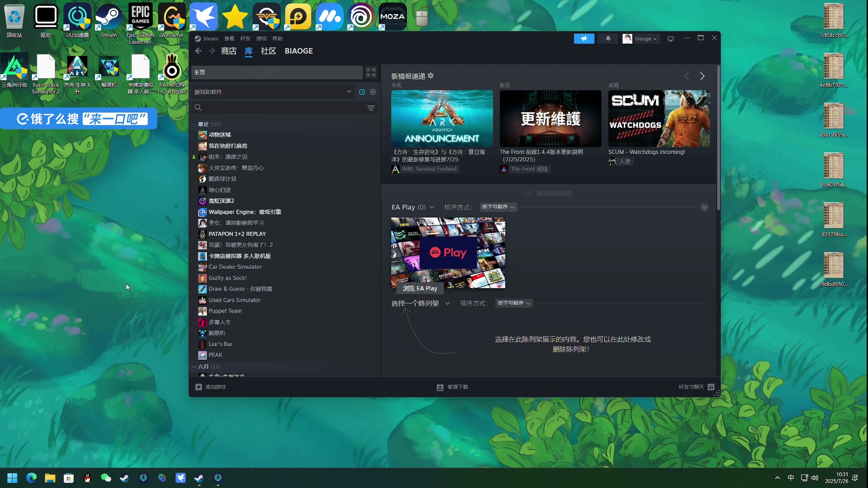Show previous What's New items
868x488 pixels.
(687, 76)
